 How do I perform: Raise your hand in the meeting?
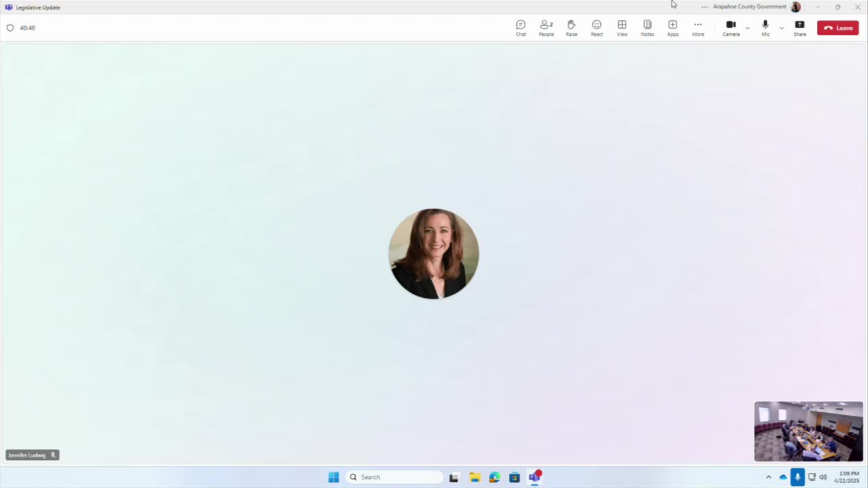coord(572,28)
